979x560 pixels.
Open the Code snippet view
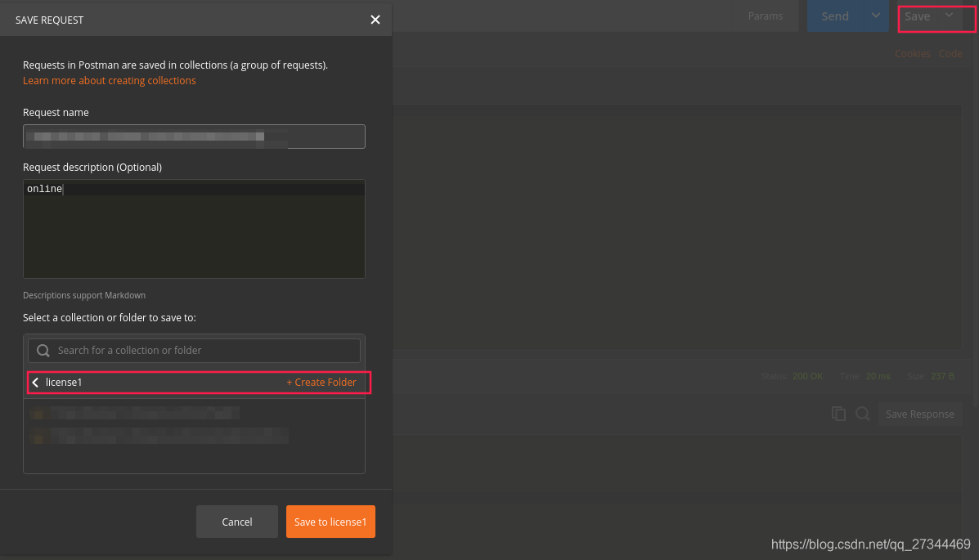[x=950, y=53]
